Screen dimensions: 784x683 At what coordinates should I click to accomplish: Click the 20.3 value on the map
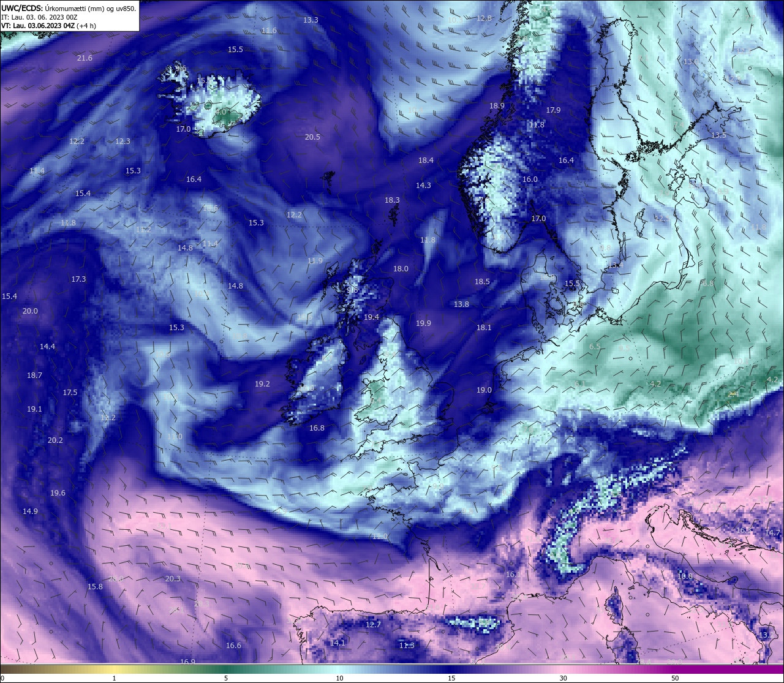point(173,579)
